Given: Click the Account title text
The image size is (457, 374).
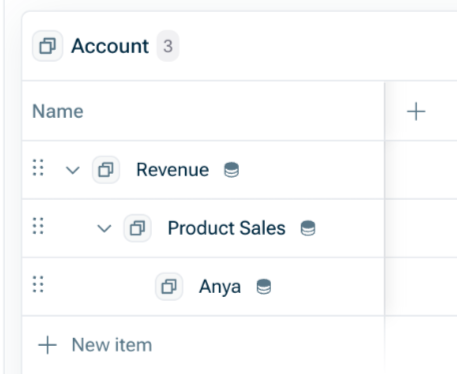Looking at the screenshot, I should click(x=110, y=46).
